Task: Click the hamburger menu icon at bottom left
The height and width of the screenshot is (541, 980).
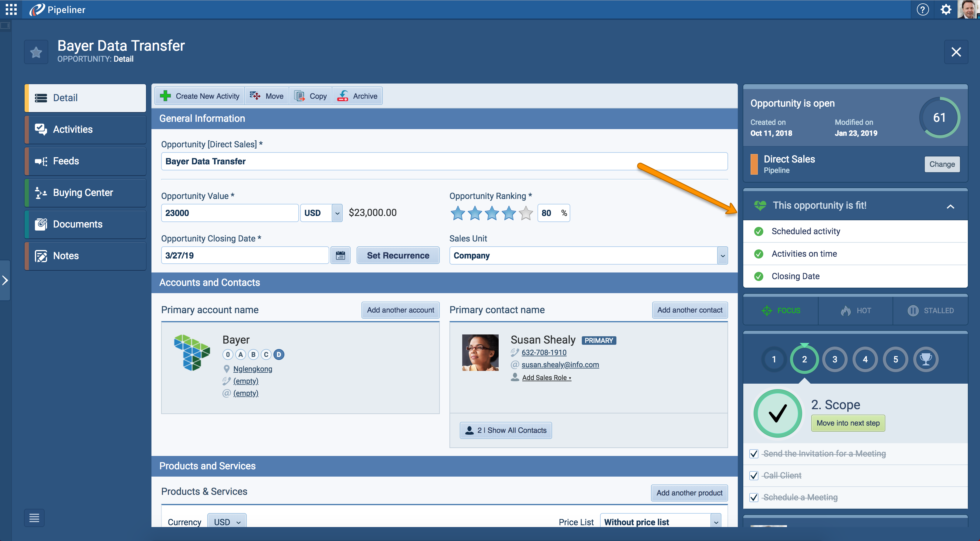Action: 34,518
